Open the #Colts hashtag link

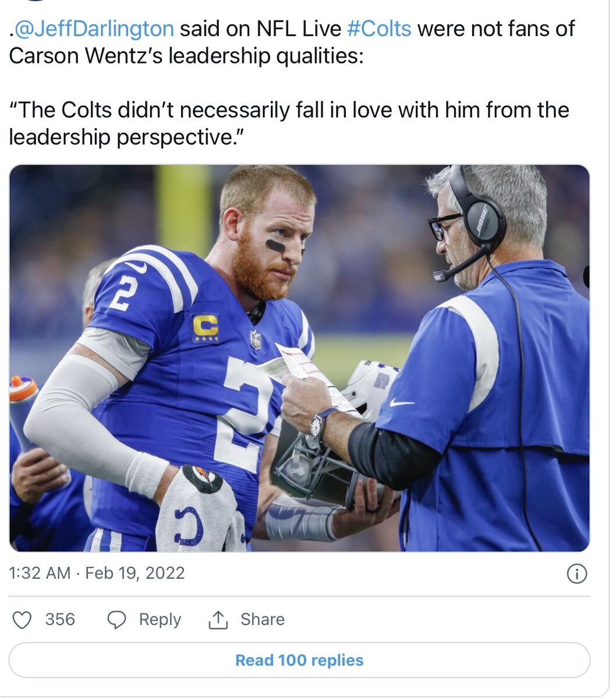379,29
